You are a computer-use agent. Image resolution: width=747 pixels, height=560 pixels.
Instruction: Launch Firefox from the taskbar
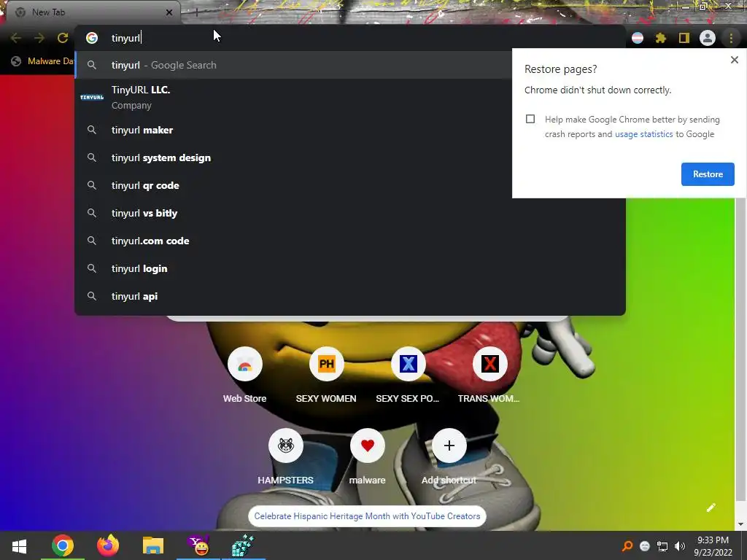pyautogui.click(x=108, y=545)
